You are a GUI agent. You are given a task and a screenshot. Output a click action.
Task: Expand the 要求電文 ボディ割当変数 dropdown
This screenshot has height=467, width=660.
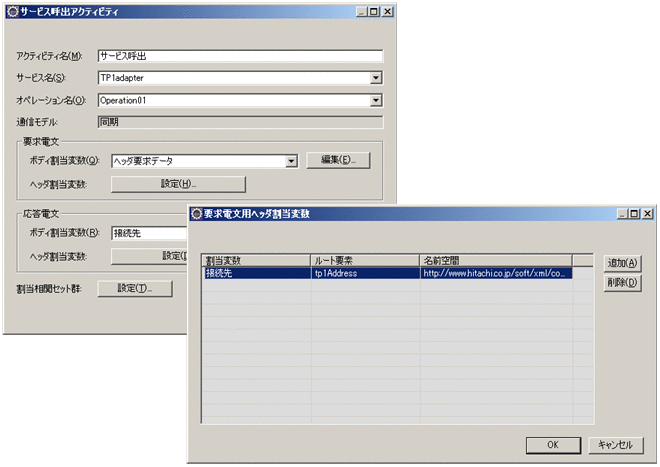(x=291, y=161)
